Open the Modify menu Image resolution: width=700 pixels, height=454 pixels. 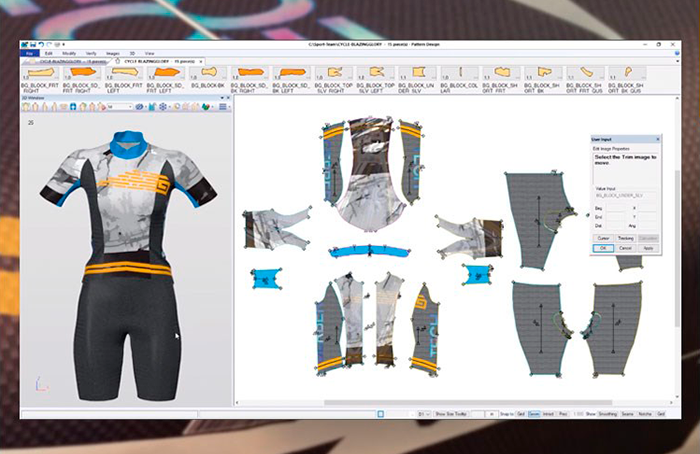coord(69,52)
